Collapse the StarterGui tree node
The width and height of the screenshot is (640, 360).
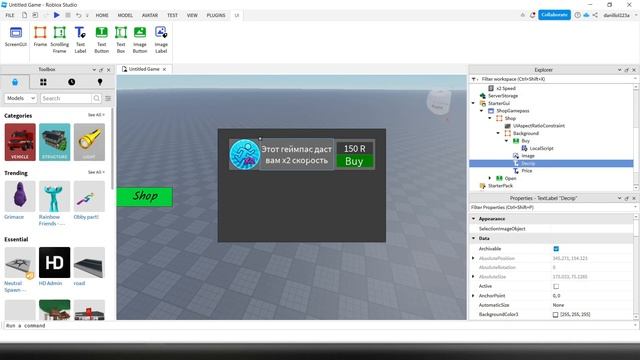click(x=473, y=103)
